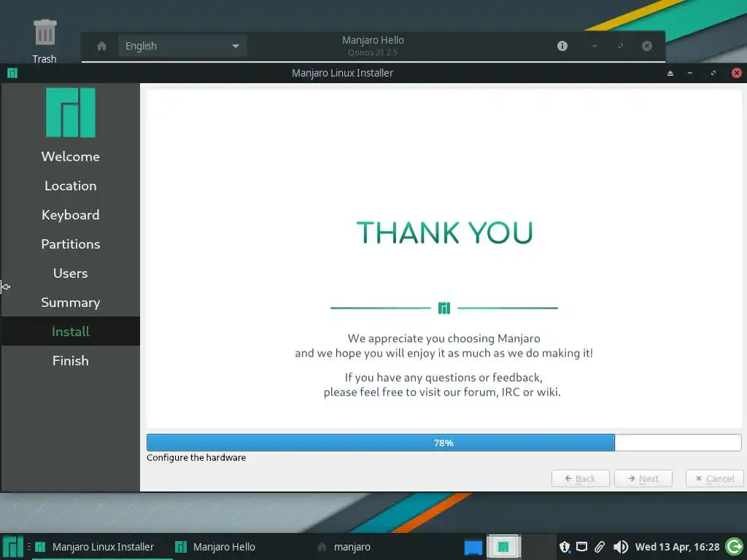Click the Cancel button
The height and width of the screenshot is (560, 747).
click(715, 478)
